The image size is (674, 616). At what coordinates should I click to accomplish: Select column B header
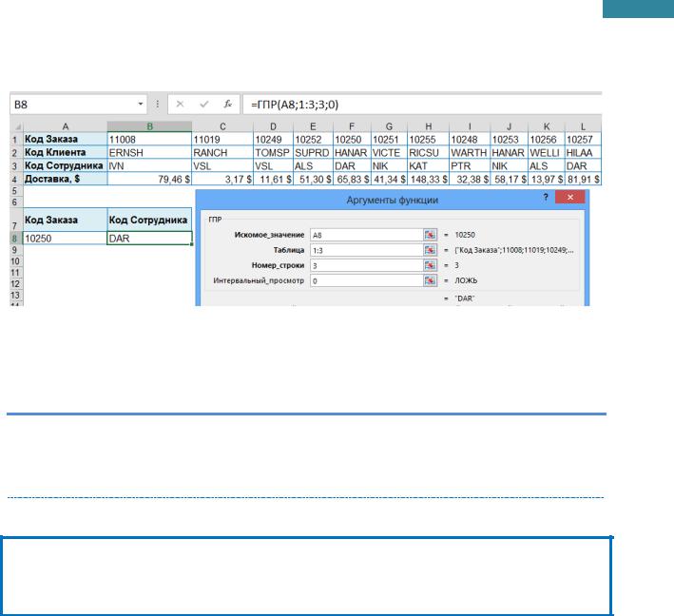click(x=148, y=125)
